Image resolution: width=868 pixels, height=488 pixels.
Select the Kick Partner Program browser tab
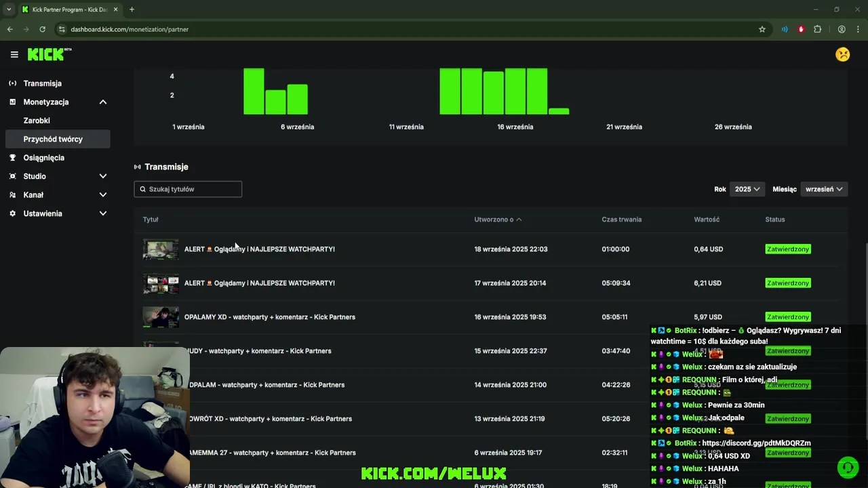coord(70,9)
